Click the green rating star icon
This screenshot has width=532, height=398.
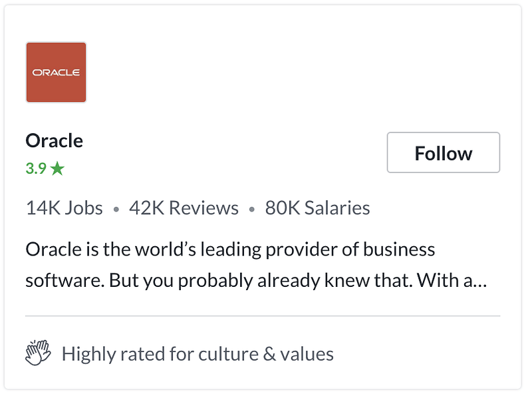tap(57, 168)
